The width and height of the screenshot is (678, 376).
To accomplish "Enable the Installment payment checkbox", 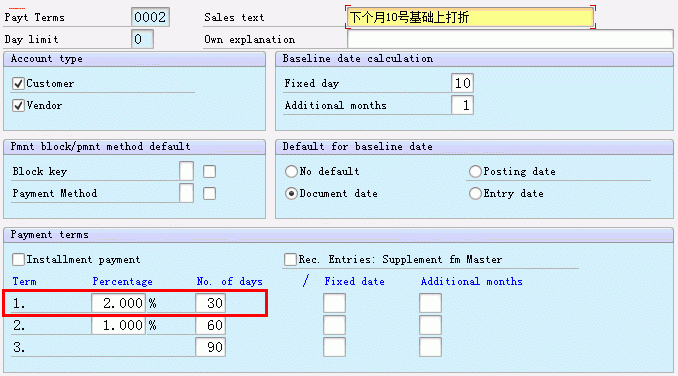I will (18, 259).
